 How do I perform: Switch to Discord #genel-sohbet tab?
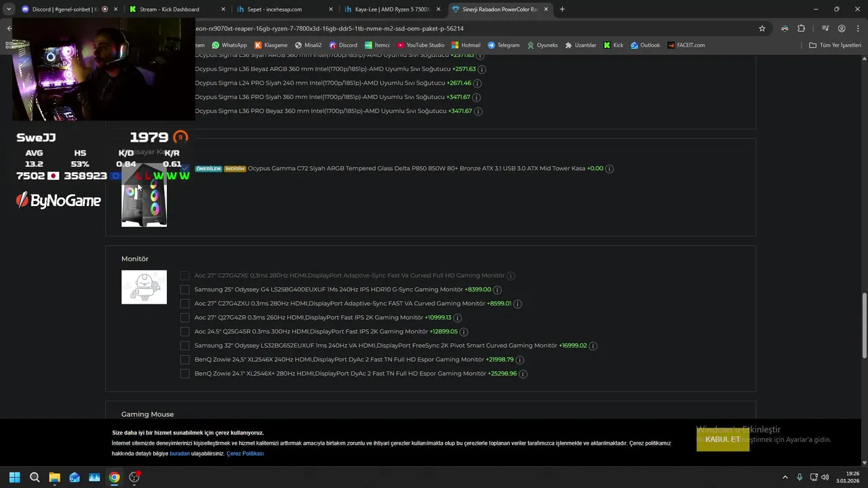(x=69, y=9)
